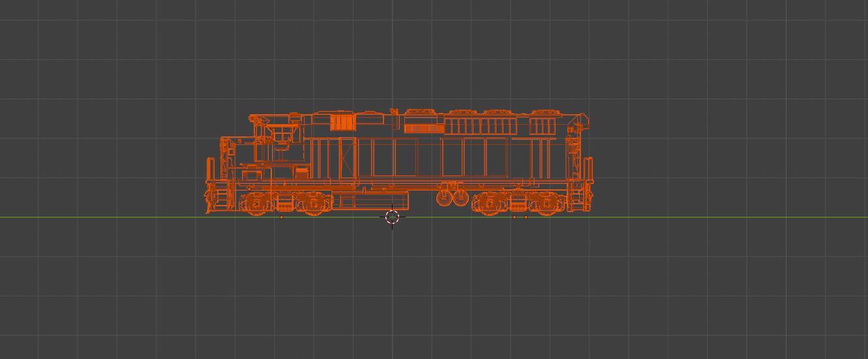
Task: Select the leftmost origin dot on the green axis
Action: point(281,217)
